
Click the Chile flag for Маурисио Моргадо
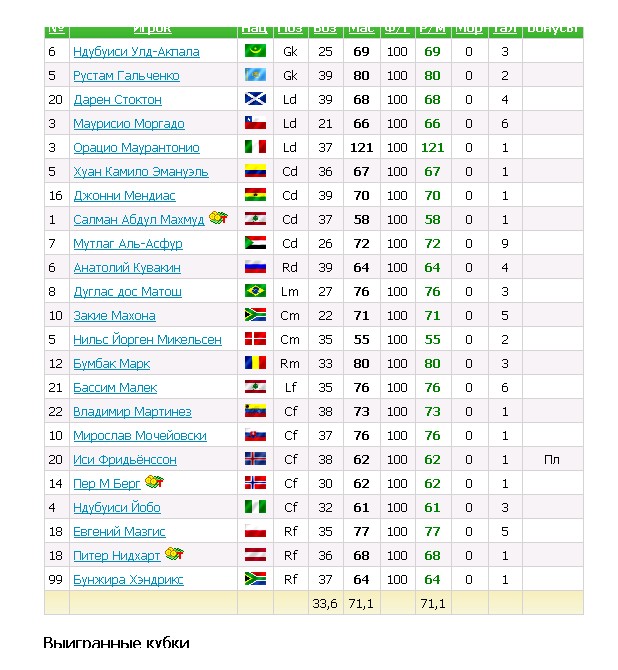point(255,123)
